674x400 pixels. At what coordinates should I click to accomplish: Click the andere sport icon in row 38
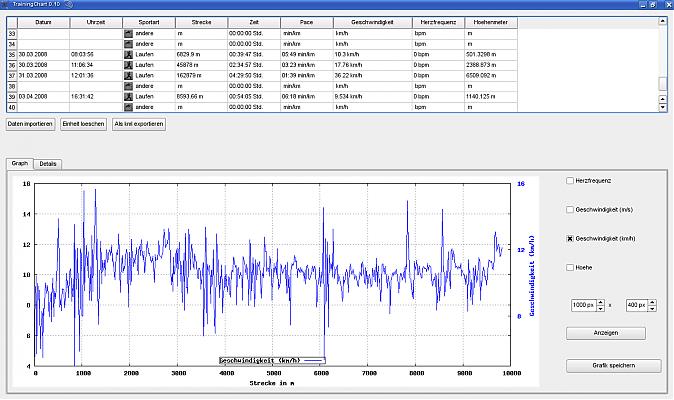[128, 86]
